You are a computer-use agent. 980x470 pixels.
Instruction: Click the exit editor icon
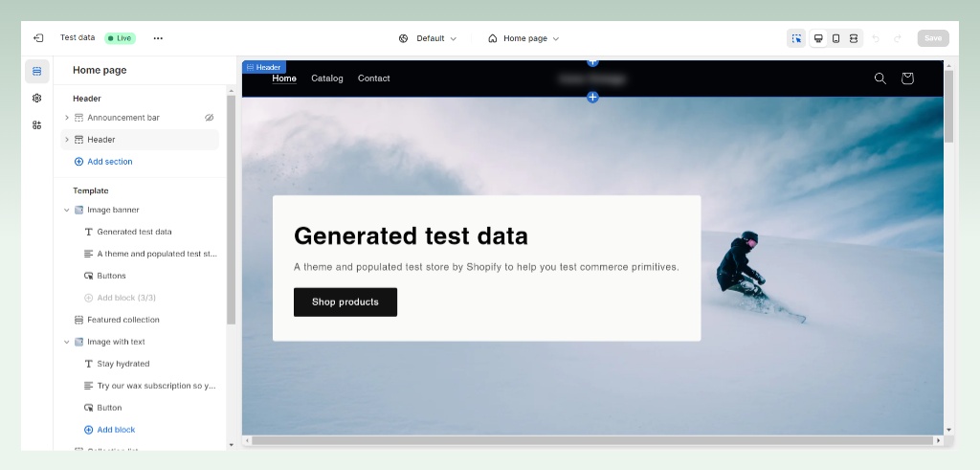38,38
